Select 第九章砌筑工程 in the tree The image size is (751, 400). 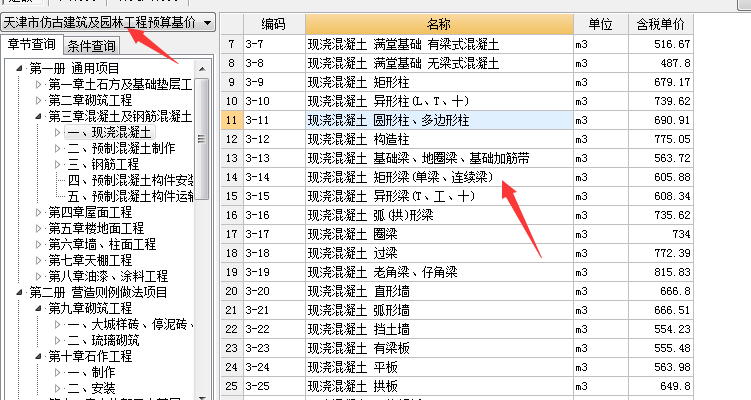tap(90, 308)
